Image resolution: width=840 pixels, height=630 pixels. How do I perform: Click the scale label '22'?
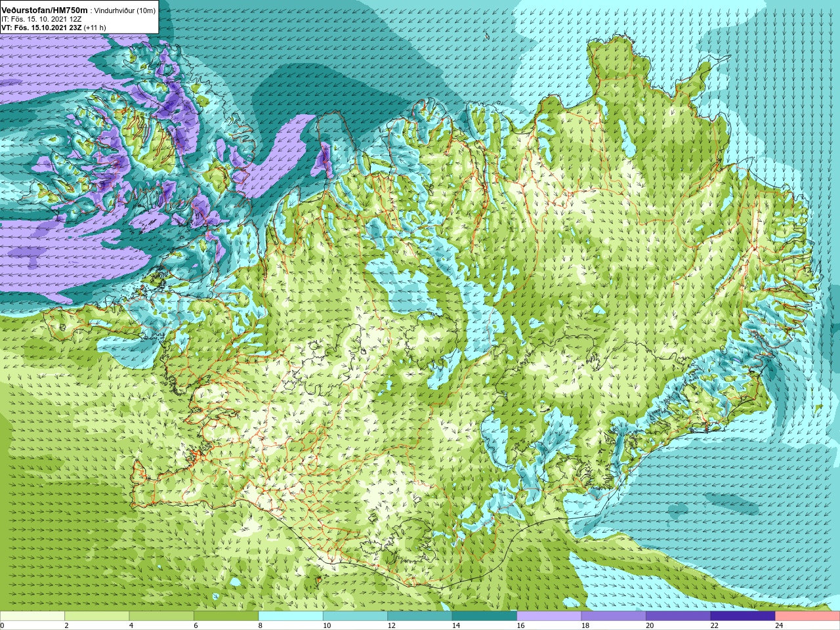(714, 625)
